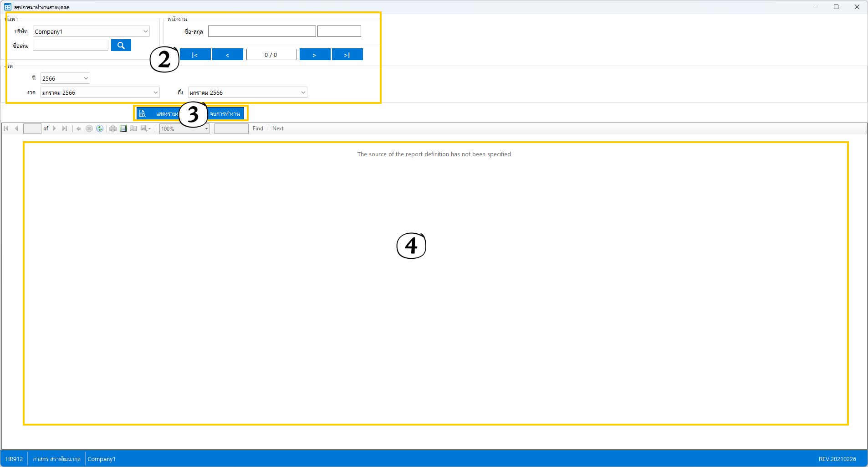Click the stop rendering icon
This screenshot has height=467, width=868.
(x=89, y=128)
